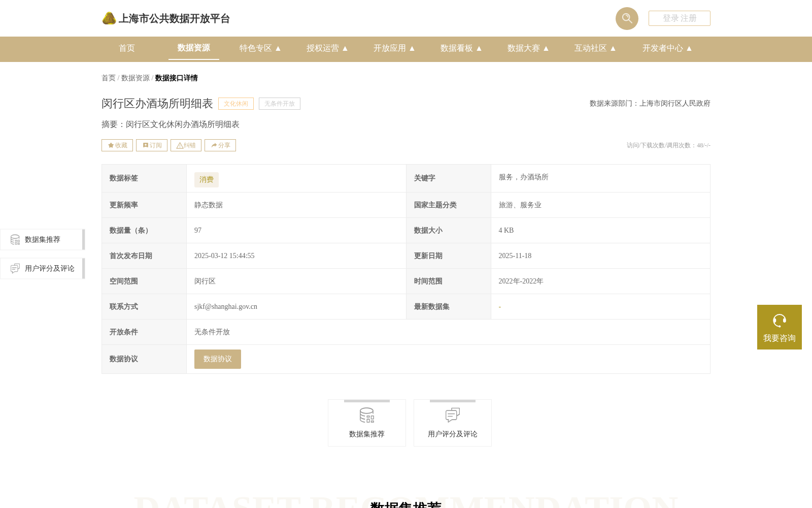Subscribe using the 订阅 button
Viewport: 812px width, 508px height.
(x=152, y=145)
